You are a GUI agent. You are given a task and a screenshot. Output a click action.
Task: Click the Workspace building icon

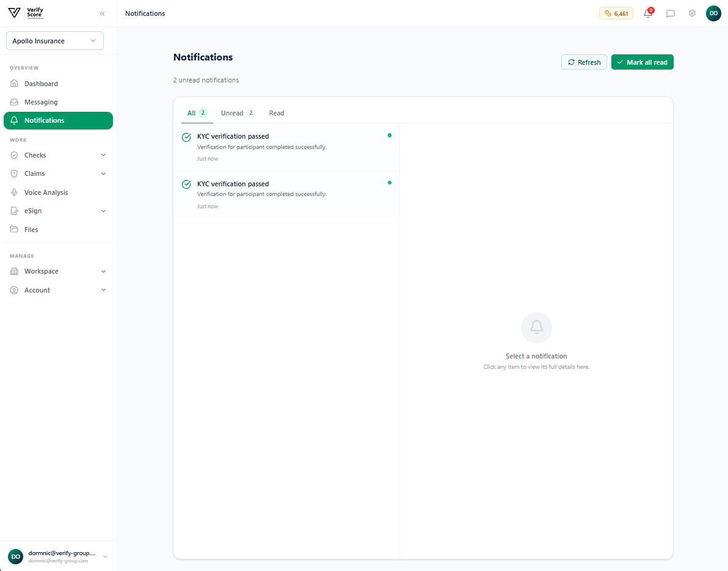tap(15, 271)
